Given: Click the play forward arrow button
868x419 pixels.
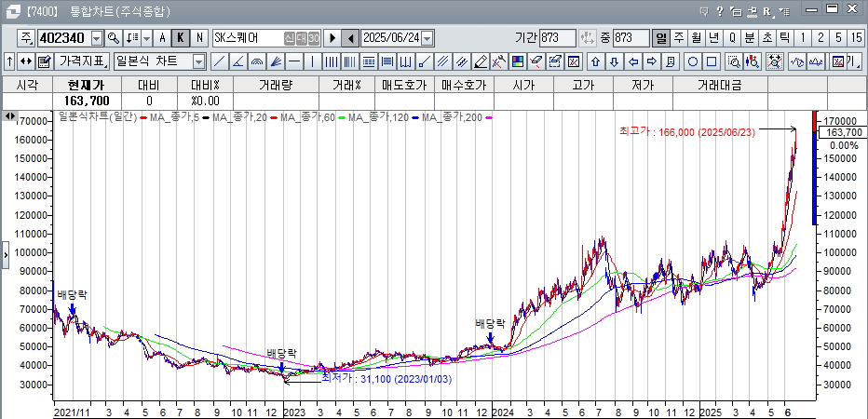Looking at the screenshot, I should [332, 38].
